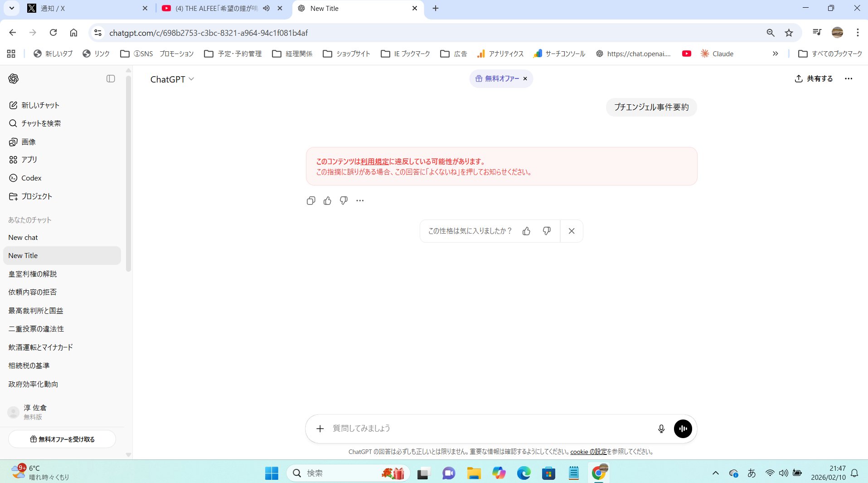The height and width of the screenshot is (483, 868).
Task: Click the 質問してみましょう message input
Action: click(490, 429)
